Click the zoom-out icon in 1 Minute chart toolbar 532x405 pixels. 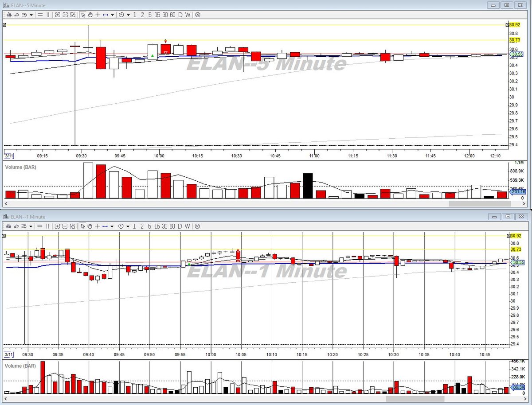point(65,226)
